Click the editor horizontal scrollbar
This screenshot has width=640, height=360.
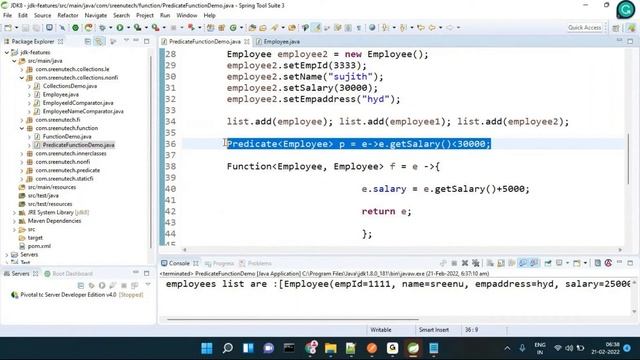(x=402, y=249)
